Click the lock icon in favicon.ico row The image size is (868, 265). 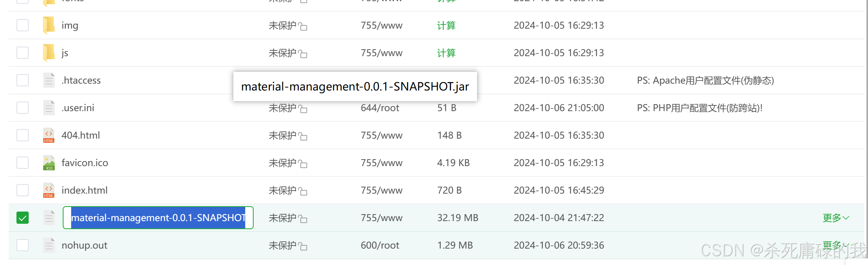[x=303, y=164]
